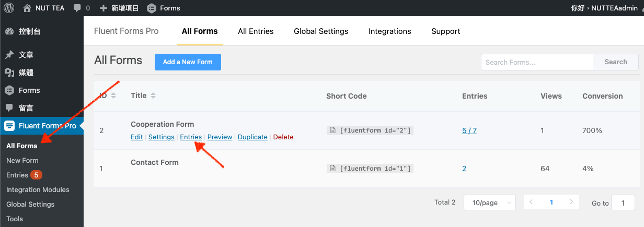Sort forms by ID column arrows

coord(113,96)
